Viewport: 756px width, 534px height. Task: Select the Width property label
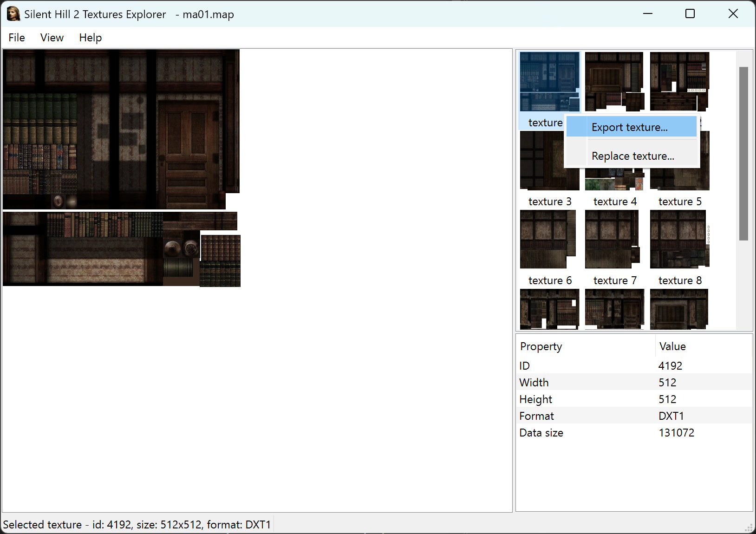[534, 383]
